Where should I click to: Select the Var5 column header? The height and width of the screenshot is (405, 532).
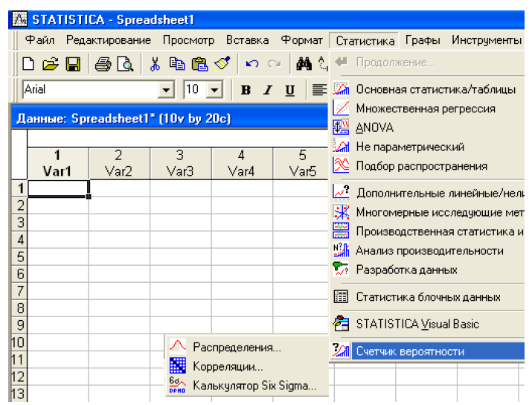pyautogui.click(x=302, y=163)
